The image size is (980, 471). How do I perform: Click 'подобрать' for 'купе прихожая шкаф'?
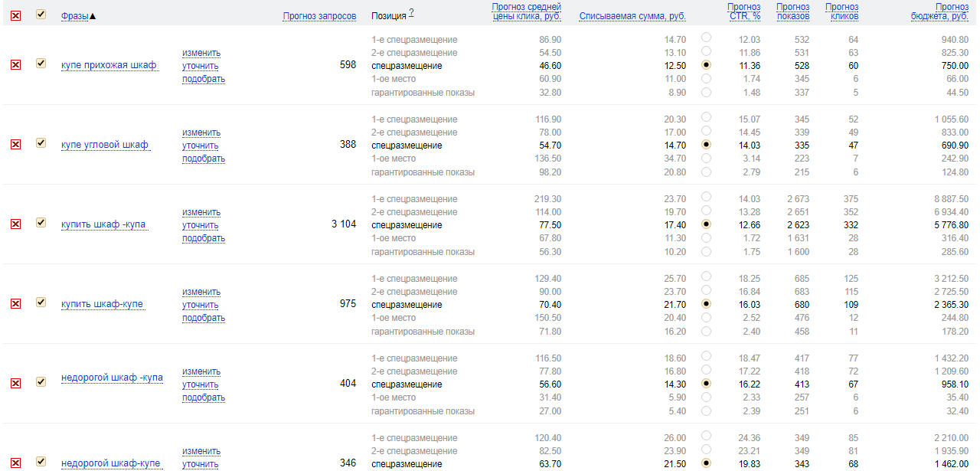coord(204,79)
